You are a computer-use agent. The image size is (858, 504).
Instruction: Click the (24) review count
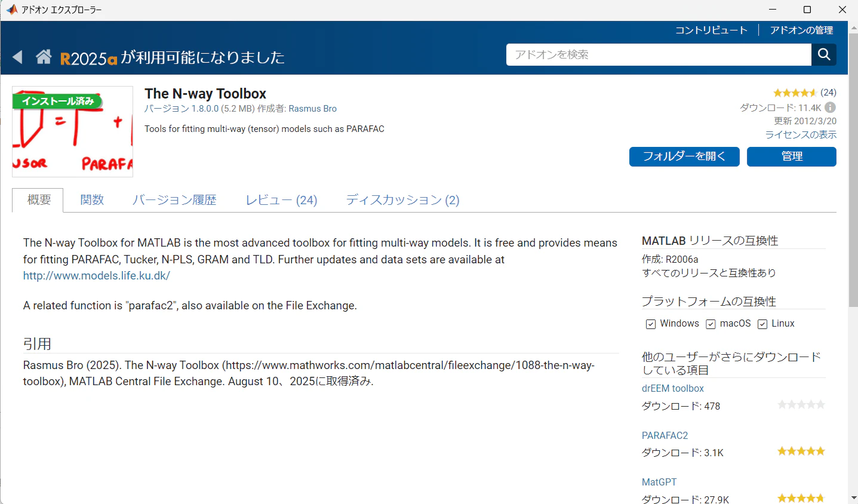[x=828, y=93]
